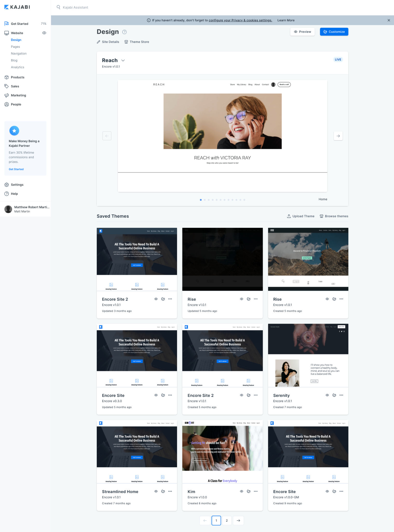The width and height of the screenshot is (394, 532).
Task: Click the palette icon on Serenity theme
Action: coord(334,395)
